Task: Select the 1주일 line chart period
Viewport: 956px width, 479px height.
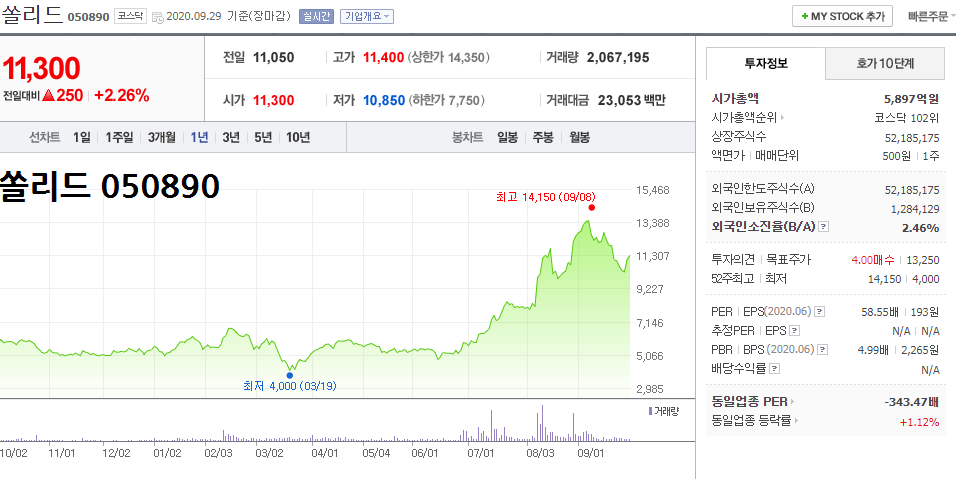Action: pos(119,137)
